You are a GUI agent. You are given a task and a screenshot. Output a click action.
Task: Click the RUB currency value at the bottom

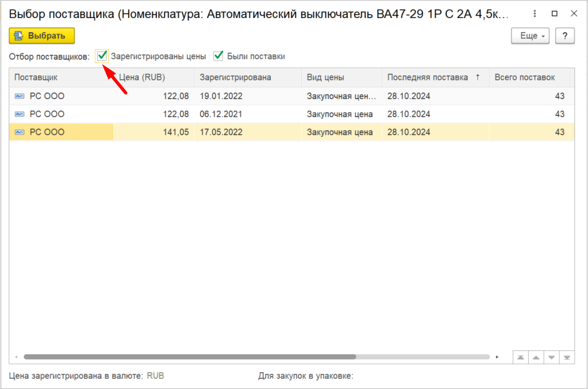click(x=155, y=376)
